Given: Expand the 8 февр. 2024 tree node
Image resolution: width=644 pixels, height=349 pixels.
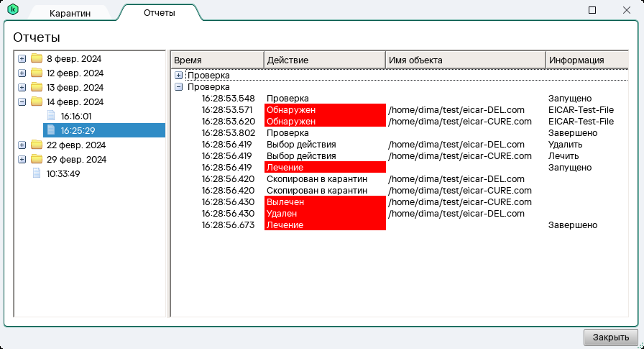Looking at the screenshot, I should pos(22,58).
